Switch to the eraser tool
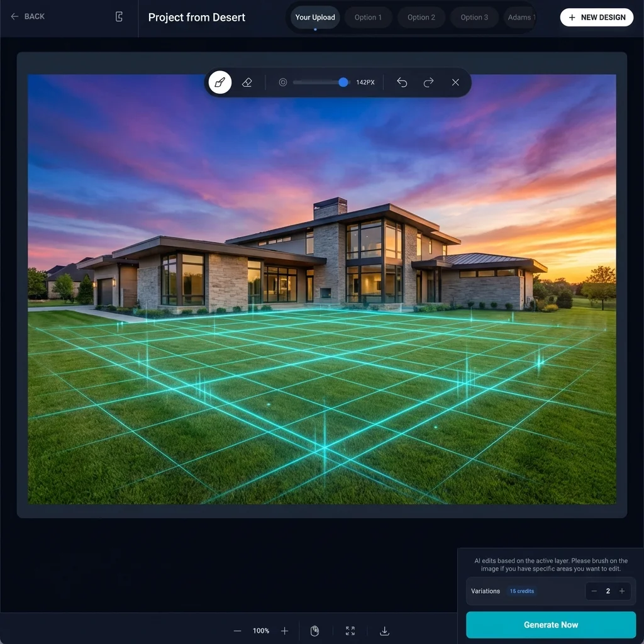Image resolution: width=644 pixels, height=644 pixels. coord(247,82)
